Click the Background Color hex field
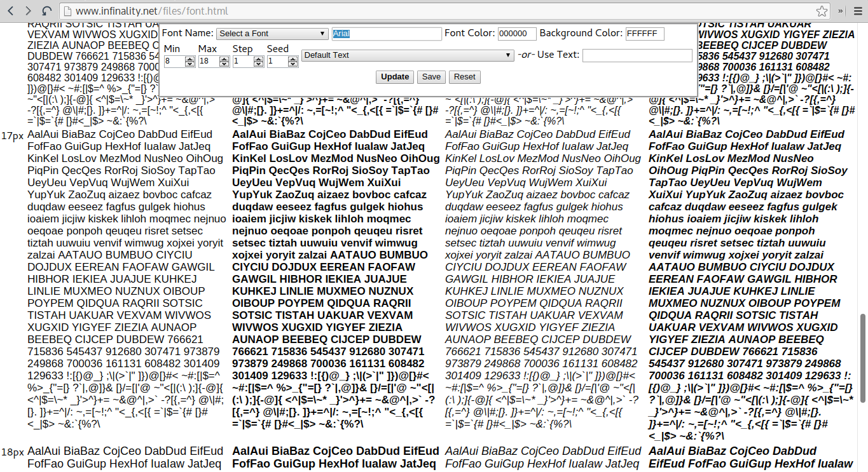Viewport: 868px width, 472px height. [x=644, y=34]
